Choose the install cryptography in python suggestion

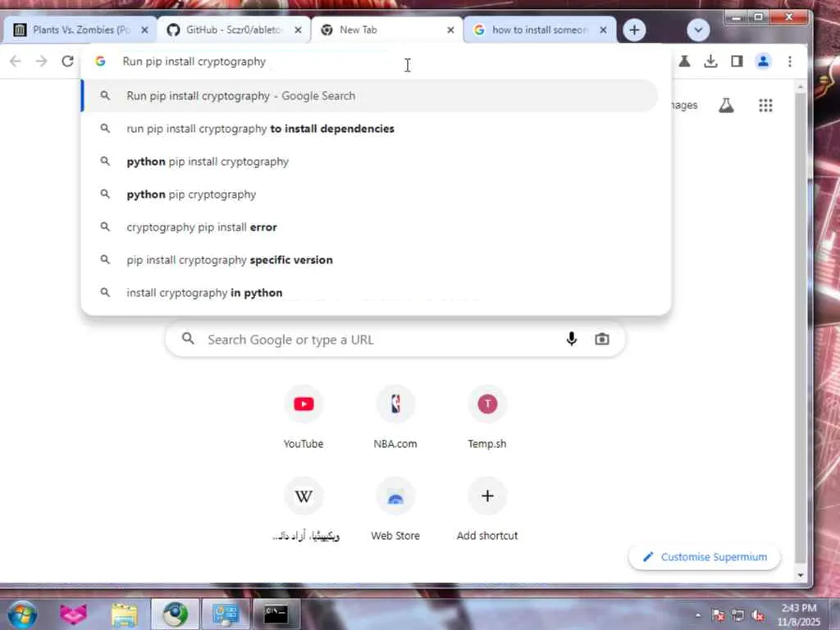370,292
